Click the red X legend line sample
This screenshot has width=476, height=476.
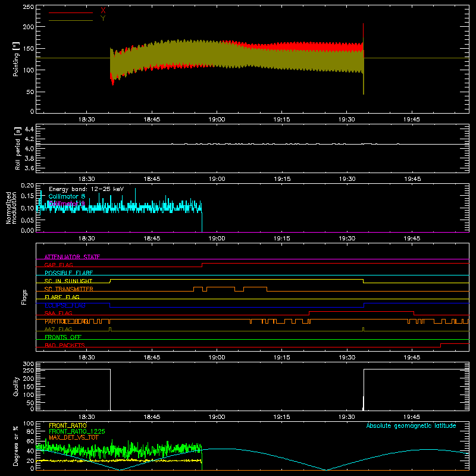click(71, 12)
